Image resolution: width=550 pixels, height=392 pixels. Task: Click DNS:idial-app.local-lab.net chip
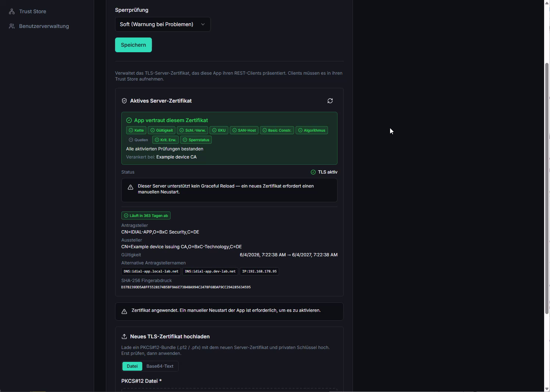[x=151, y=271]
